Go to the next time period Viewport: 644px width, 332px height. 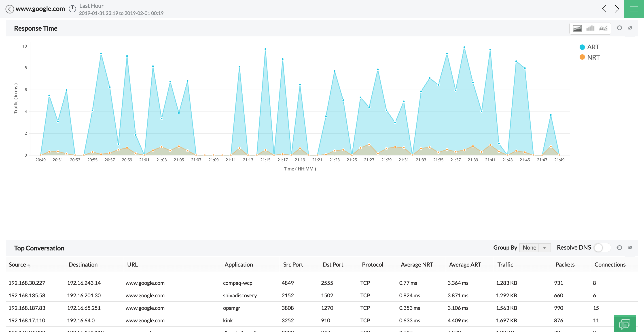pyautogui.click(x=617, y=9)
